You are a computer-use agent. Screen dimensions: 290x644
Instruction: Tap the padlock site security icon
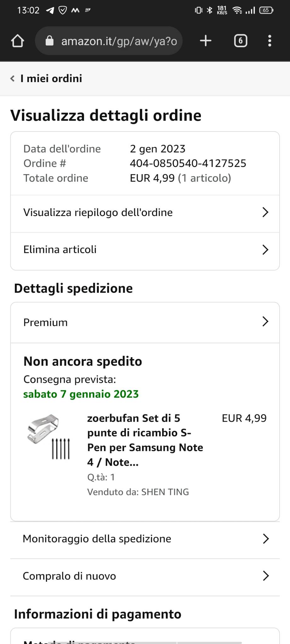click(50, 41)
